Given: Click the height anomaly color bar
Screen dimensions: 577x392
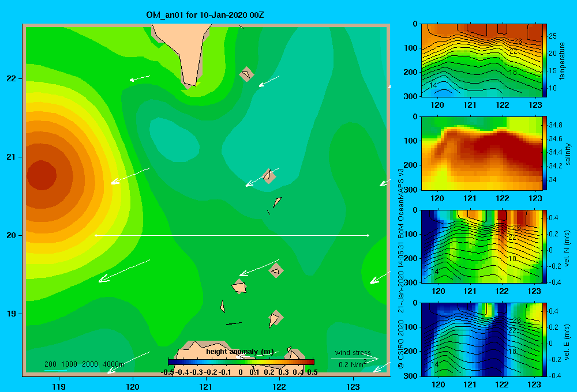Looking at the screenshot, I should 241,362.
